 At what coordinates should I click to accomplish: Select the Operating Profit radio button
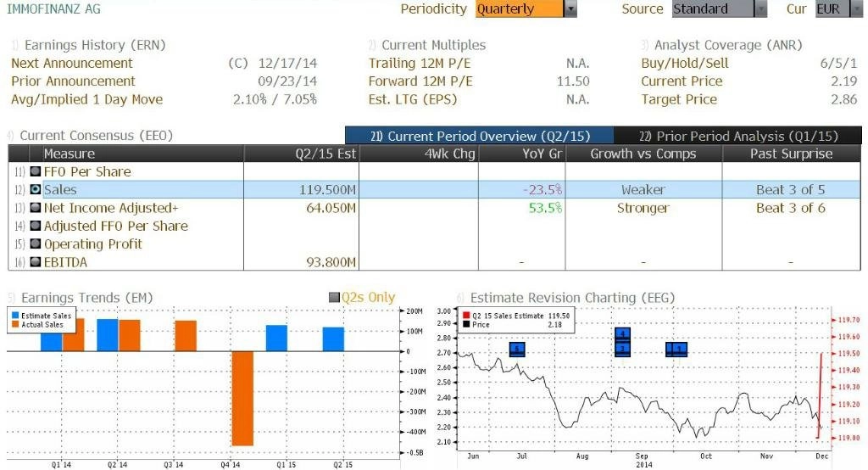click(36, 243)
